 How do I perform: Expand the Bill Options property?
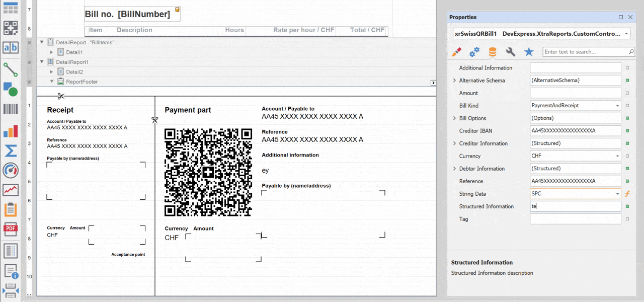click(455, 118)
